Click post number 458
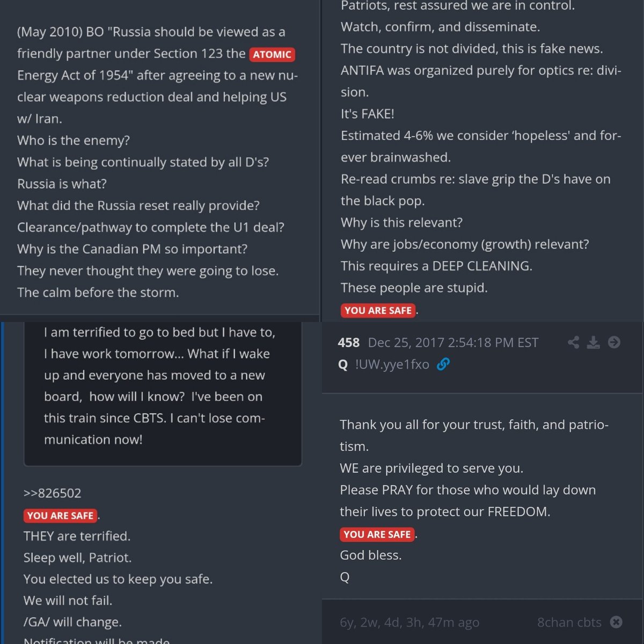 point(349,342)
